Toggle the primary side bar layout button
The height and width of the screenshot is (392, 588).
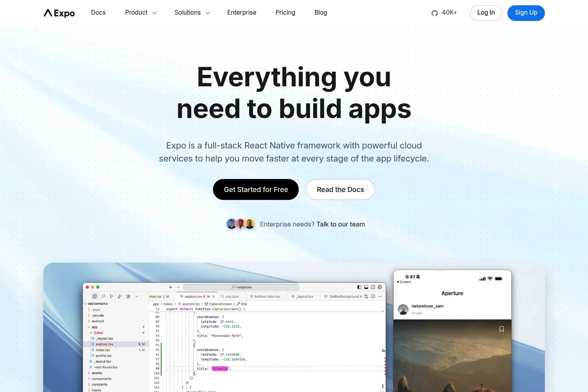[359, 287]
